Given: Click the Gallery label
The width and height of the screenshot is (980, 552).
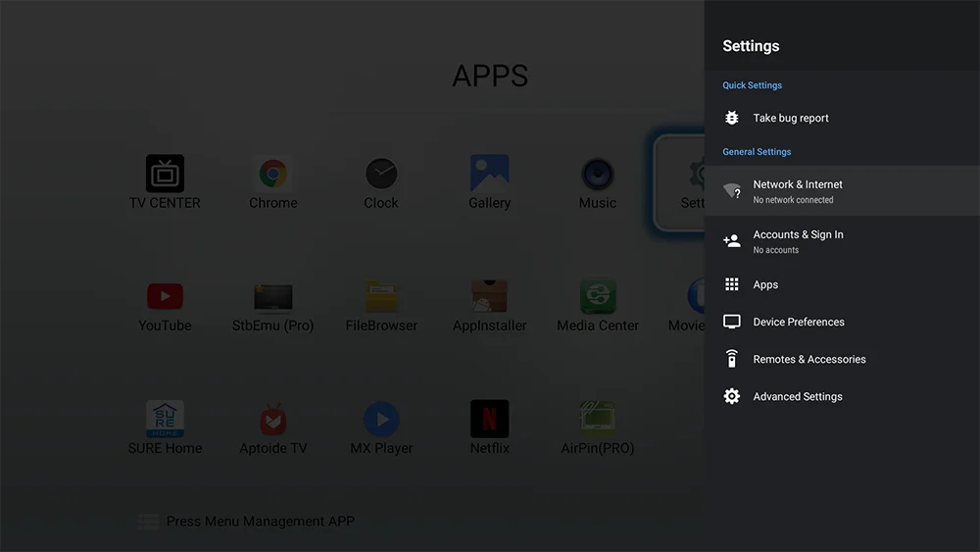Looking at the screenshot, I should point(489,203).
